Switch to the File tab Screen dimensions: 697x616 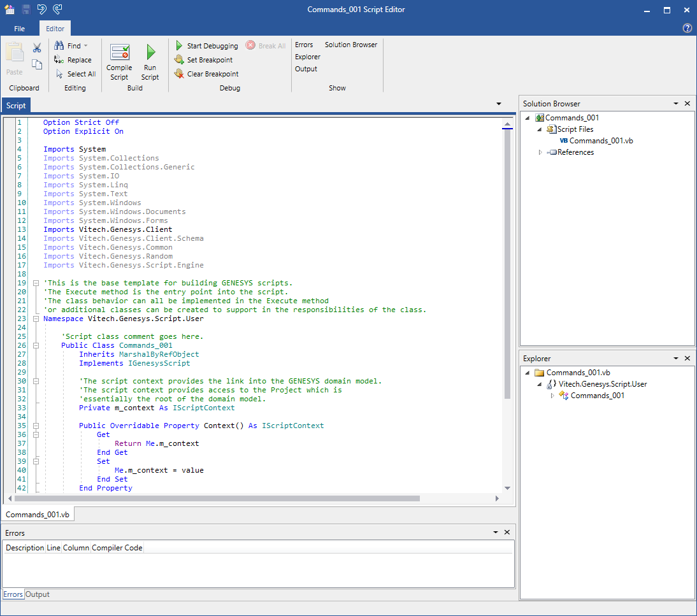[x=19, y=28]
